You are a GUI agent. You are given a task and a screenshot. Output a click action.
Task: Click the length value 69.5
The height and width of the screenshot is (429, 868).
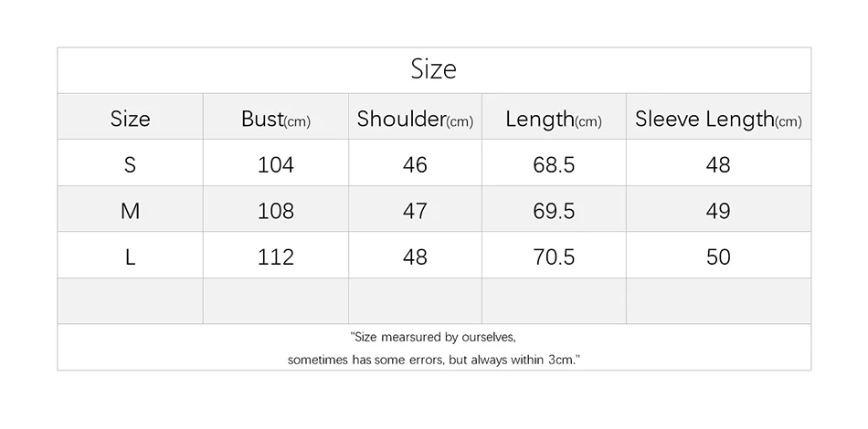(554, 211)
